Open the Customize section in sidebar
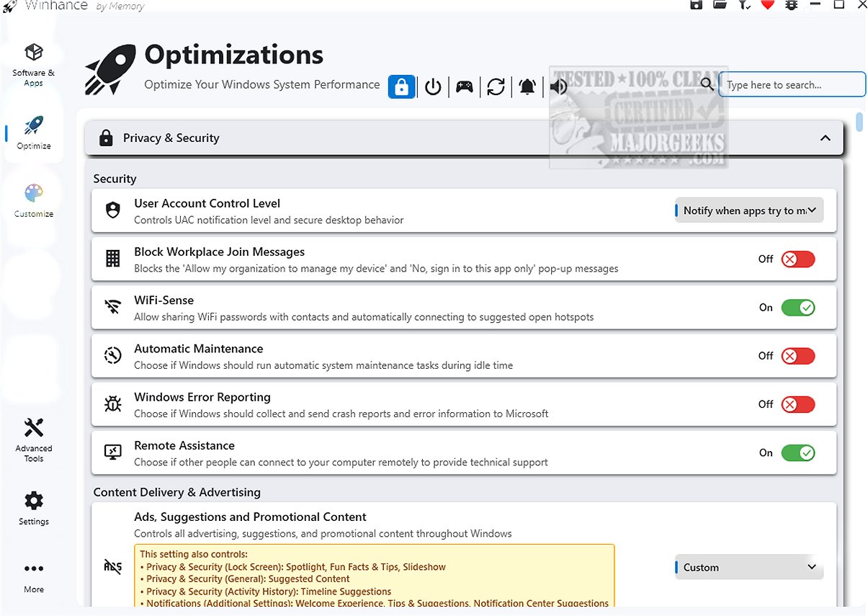The height and width of the screenshot is (616, 868). point(34,200)
